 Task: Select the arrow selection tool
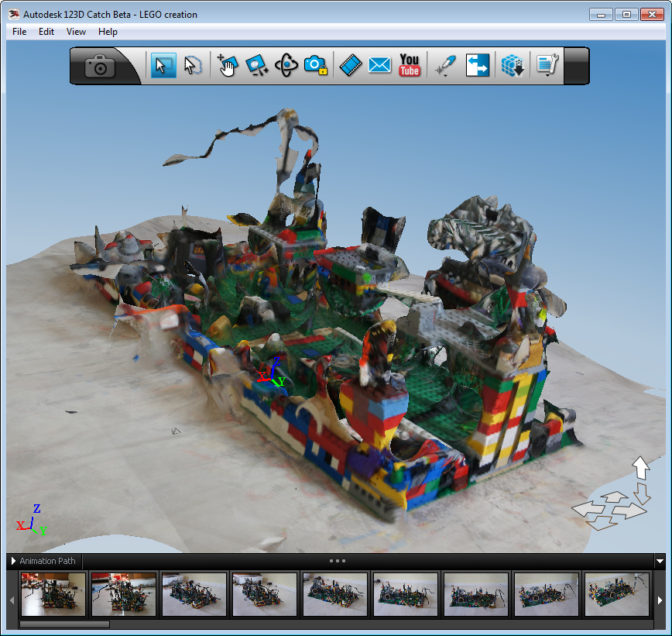pos(163,66)
